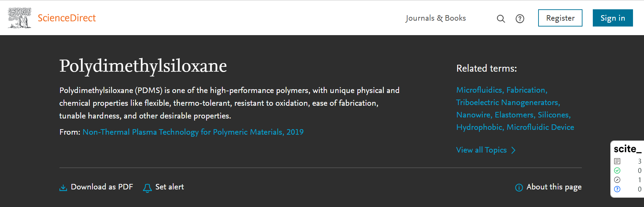Click the Elsevier tree logo
This screenshot has height=207, width=644.
coord(20,18)
